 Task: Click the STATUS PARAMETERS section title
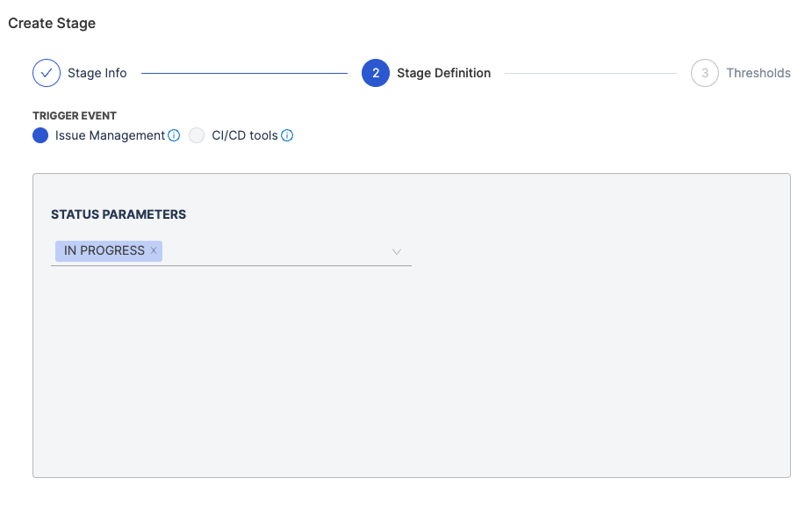[119, 214]
